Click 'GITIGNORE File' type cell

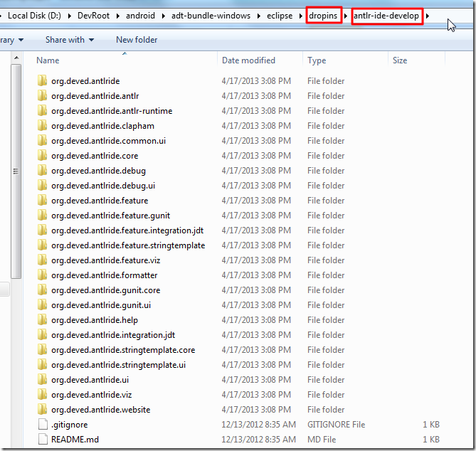(x=336, y=424)
